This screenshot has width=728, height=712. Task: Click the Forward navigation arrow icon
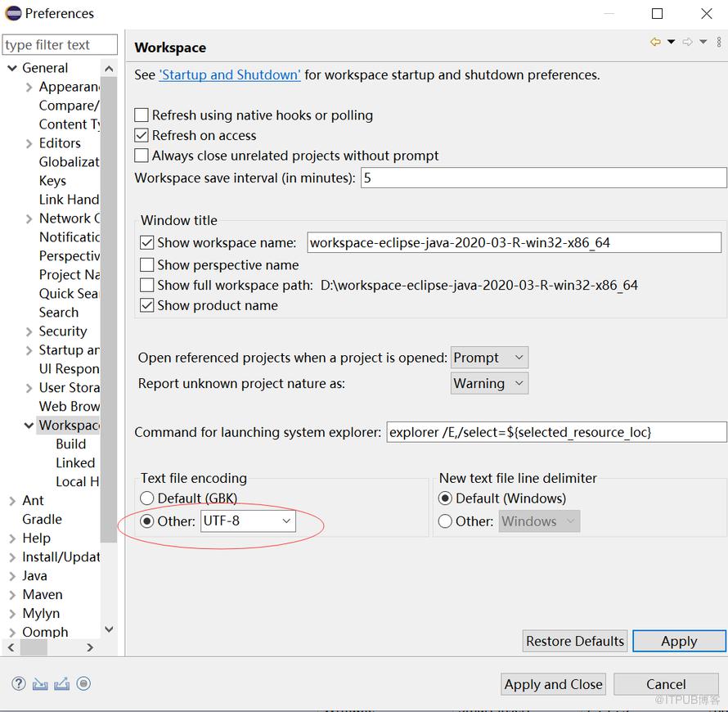688,42
